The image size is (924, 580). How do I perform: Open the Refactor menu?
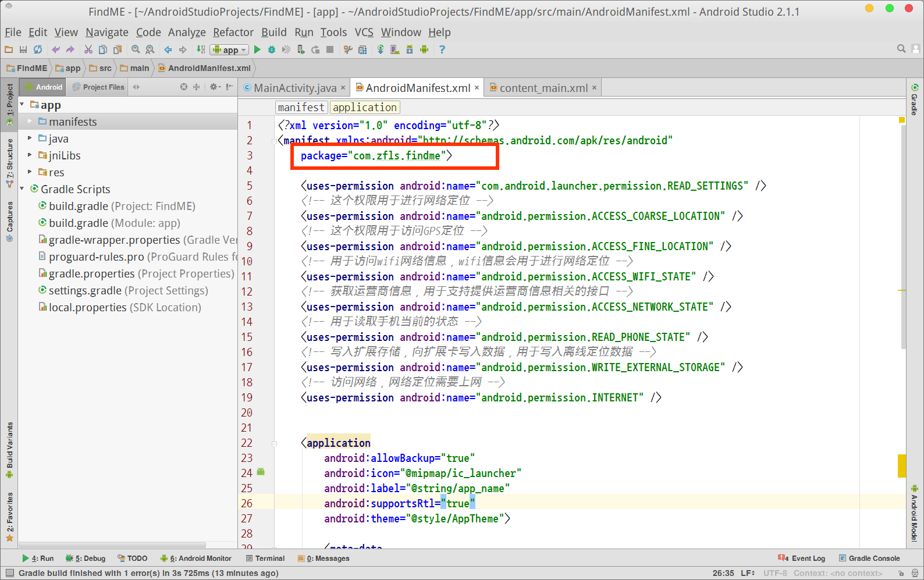[x=233, y=33]
